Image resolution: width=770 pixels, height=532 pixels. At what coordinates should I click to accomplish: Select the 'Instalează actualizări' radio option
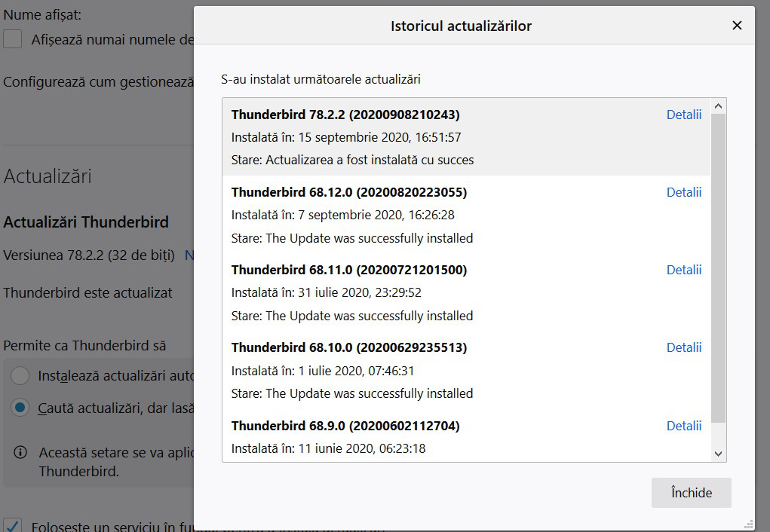20,375
